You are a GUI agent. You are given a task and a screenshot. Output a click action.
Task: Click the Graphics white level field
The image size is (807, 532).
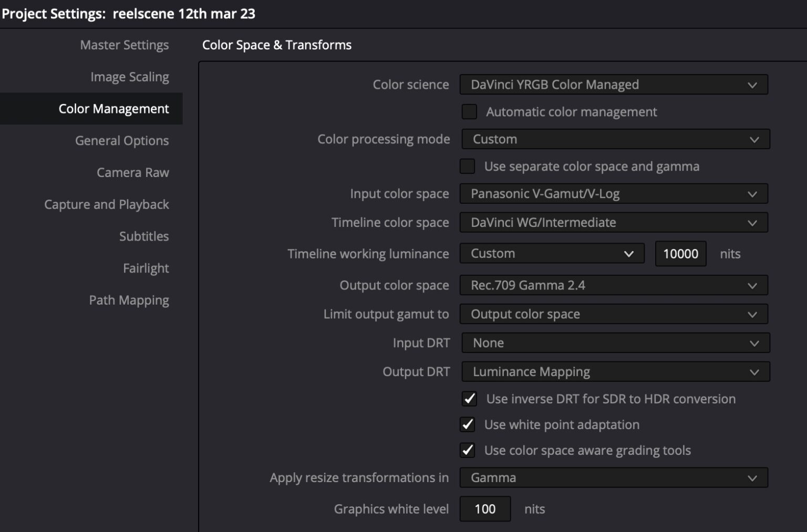(484, 508)
